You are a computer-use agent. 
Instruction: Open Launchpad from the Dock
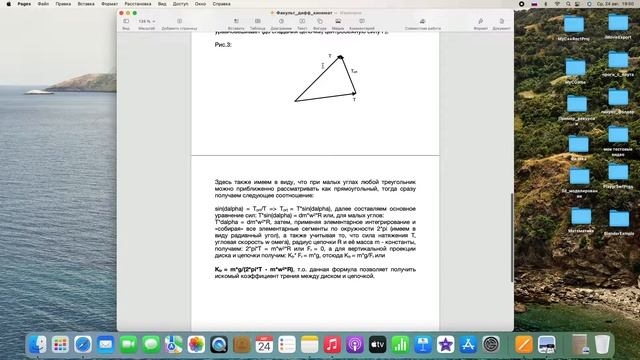[60, 344]
